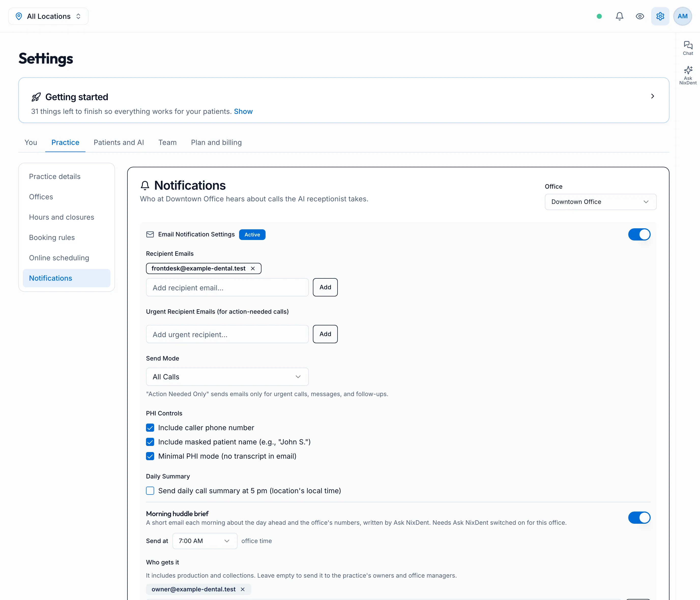Click the Getting started rocket icon

[36, 97]
